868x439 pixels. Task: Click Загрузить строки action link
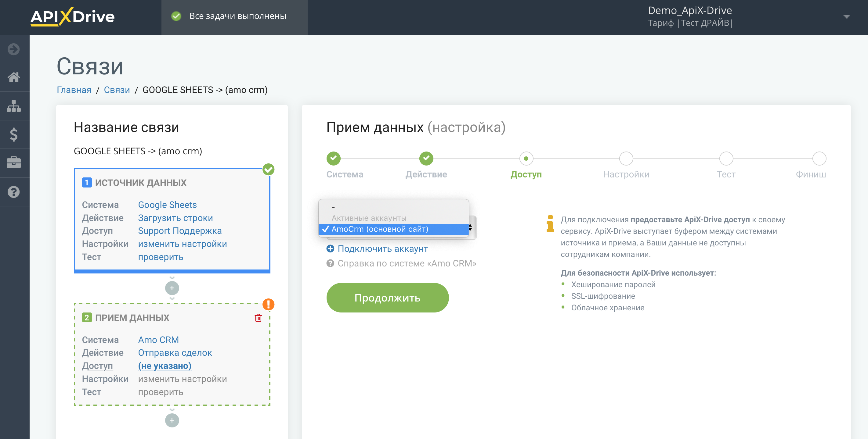(x=175, y=218)
